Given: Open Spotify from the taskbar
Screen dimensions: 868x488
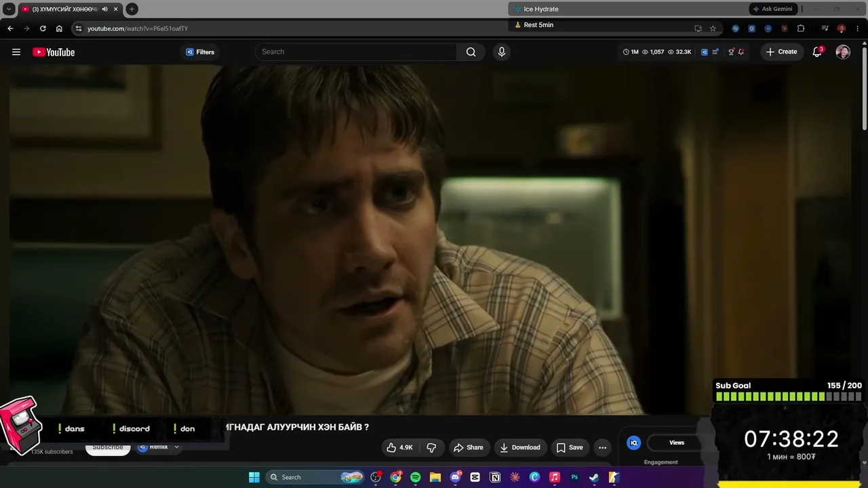Looking at the screenshot, I should 415,477.
